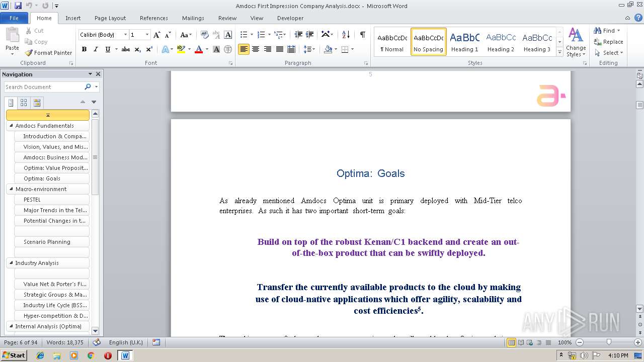Open Internet Explorer from taskbar
This screenshot has height=362, width=644.
40,355
